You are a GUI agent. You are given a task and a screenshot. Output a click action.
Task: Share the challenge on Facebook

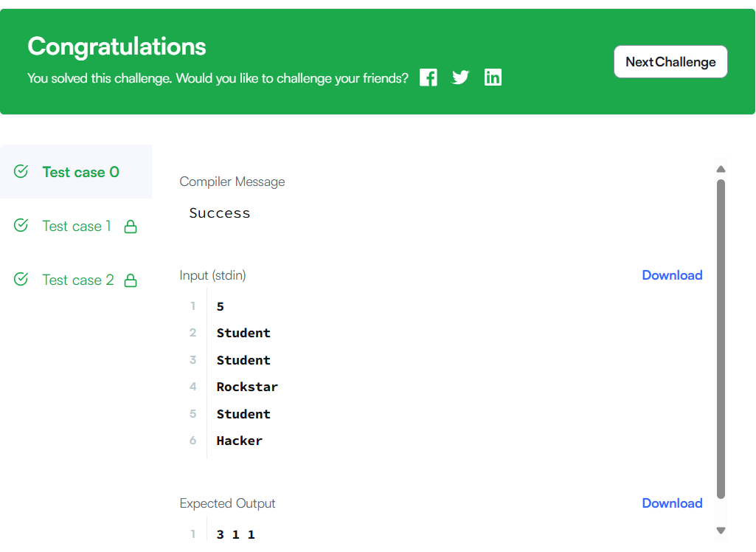[x=428, y=77]
